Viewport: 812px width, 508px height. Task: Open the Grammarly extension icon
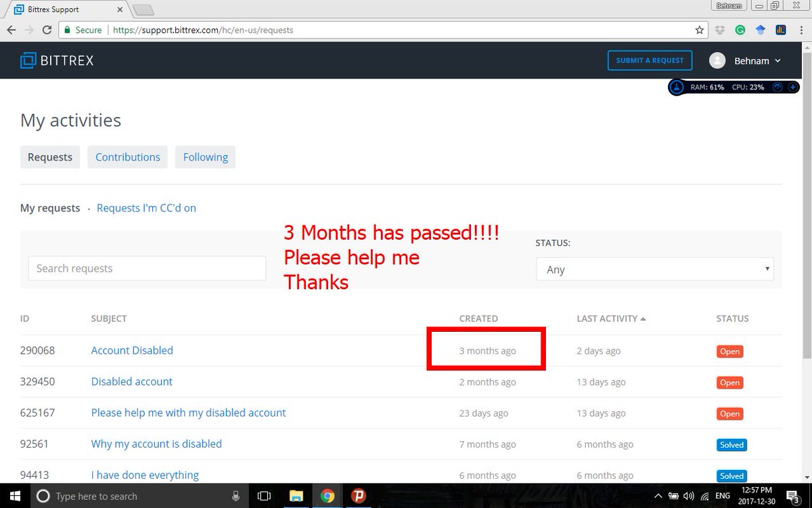[x=740, y=30]
